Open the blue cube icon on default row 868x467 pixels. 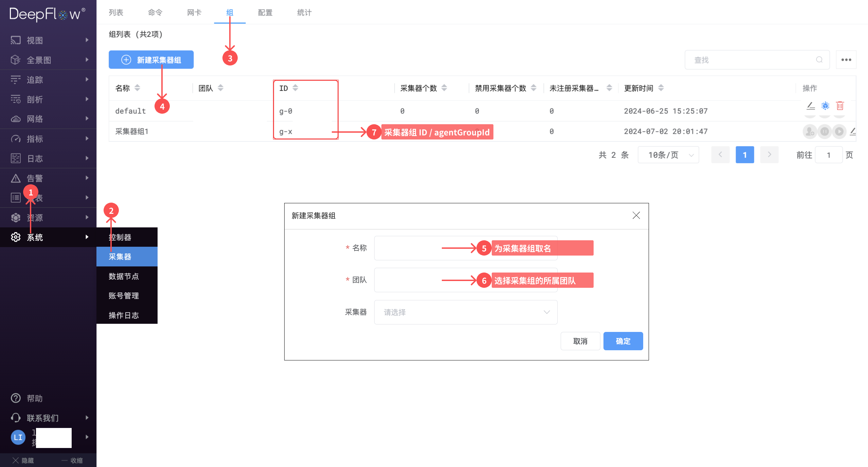coord(825,106)
